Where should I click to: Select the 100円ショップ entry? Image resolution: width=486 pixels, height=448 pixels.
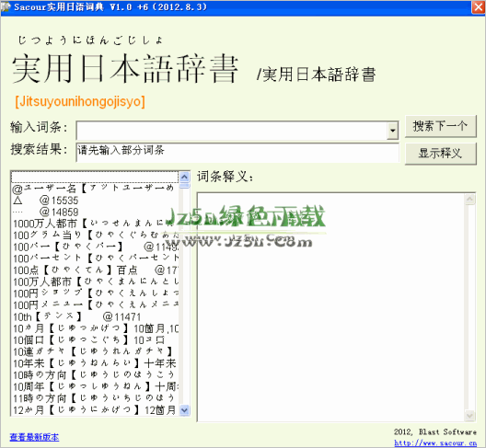pyautogui.click(x=95, y=293)
